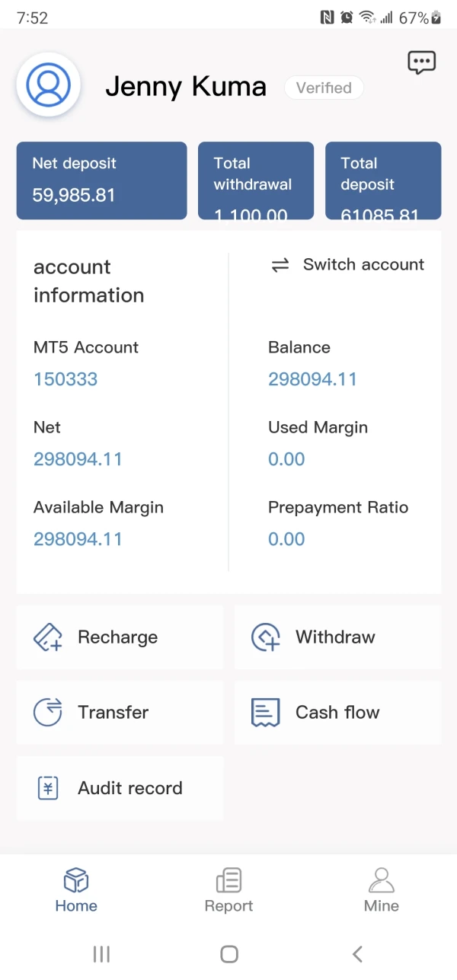Switch to the Mine tab
457x980 pixels.
tap(382, 890)
